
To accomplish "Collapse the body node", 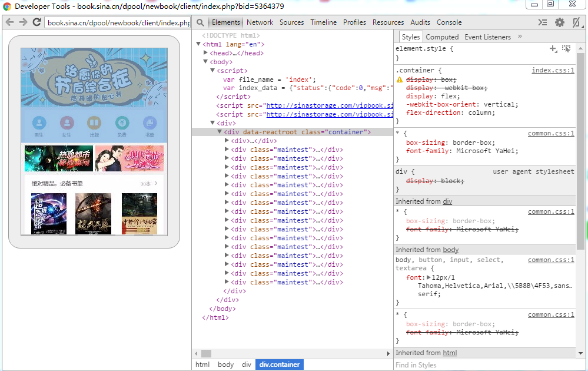I will point(205,61).
